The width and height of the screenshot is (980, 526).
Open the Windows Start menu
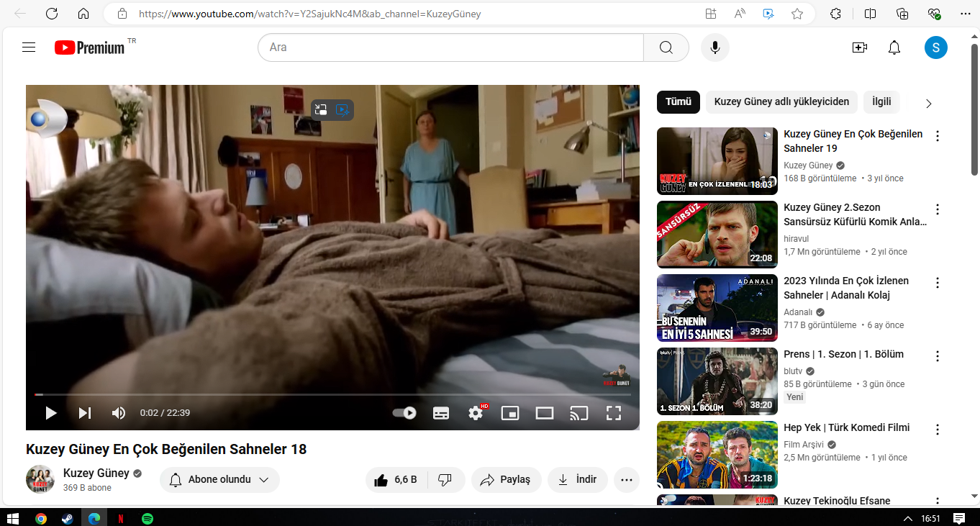[x=12, y=518]
